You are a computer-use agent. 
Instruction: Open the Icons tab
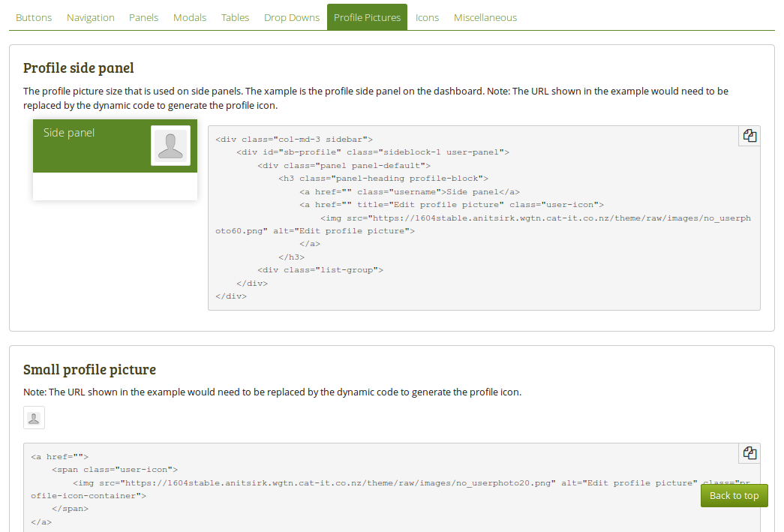click(x=427, y=17)
